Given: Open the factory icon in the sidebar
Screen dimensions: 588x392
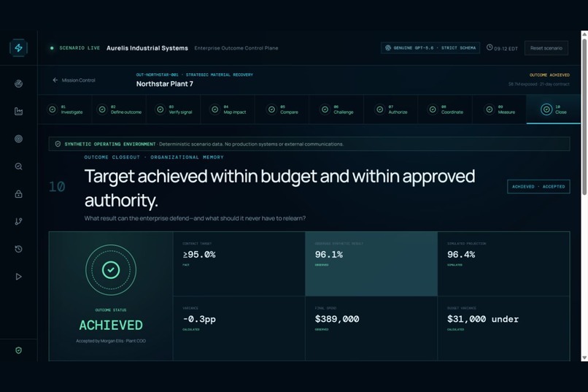Looking at the screenshot, I should pyautogui.click(x=18, y=111).
